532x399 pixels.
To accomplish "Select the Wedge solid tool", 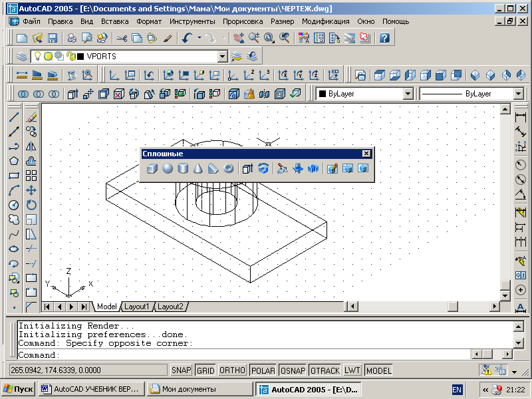I will coord(213,168).
